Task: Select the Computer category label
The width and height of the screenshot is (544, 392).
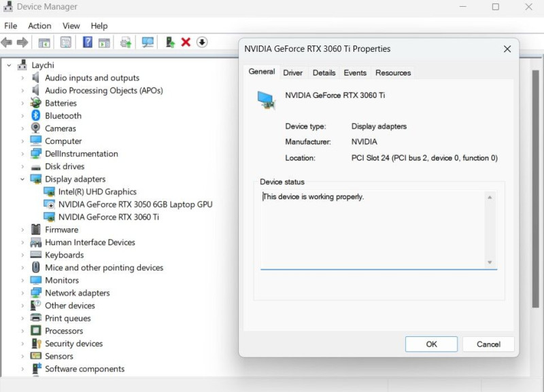Action: point(63,141)
